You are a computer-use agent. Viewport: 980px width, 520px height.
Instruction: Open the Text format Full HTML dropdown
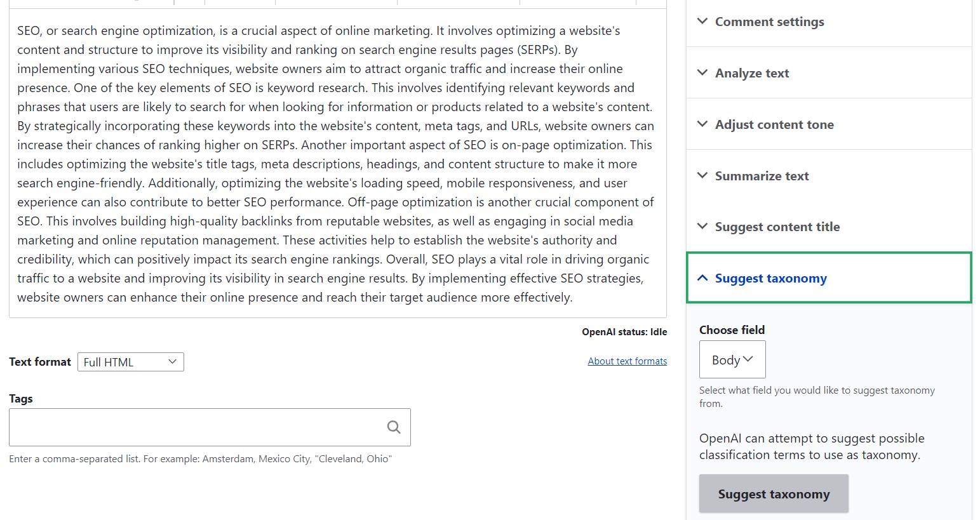tap(130, 362)
